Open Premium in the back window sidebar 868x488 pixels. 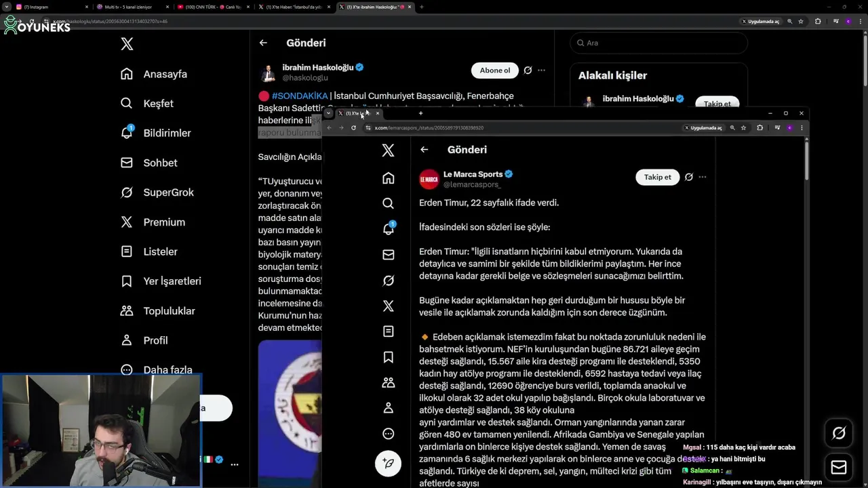tap(153, 222)
